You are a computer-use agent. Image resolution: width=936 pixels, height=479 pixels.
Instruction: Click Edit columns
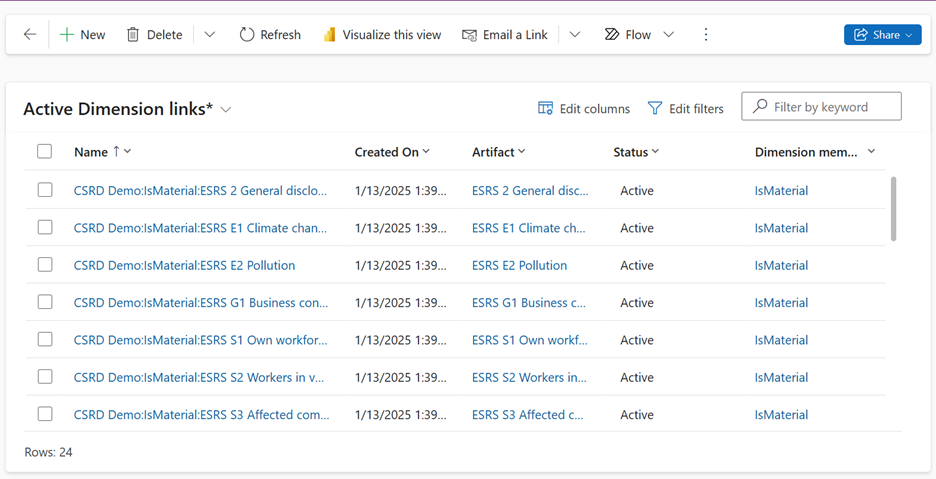[x=584, y=108]
